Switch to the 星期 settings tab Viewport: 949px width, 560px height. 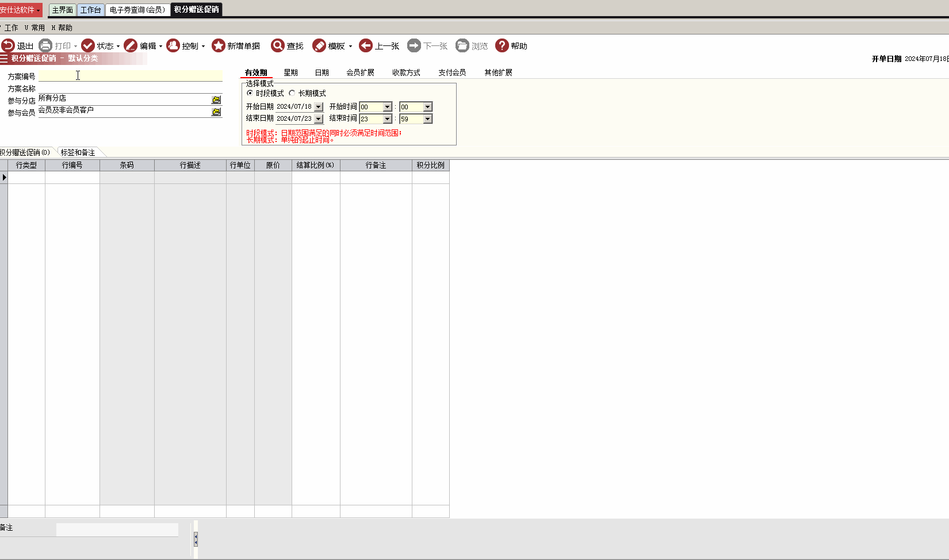[291, 72]
